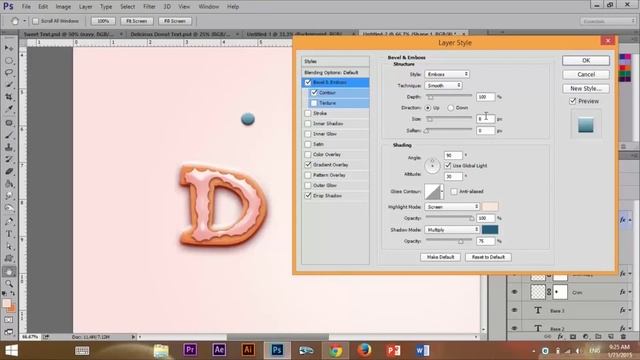Image resolution: width=640 pixels, height=360 pixels.
Task: Open the Layer menu
Action: [x=85, y=7]
